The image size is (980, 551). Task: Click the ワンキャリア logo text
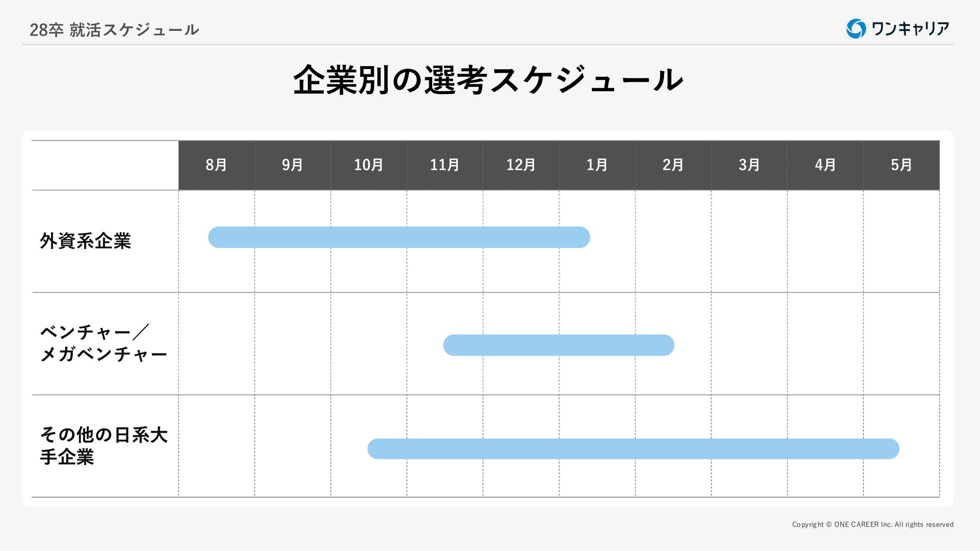[911, 29]
